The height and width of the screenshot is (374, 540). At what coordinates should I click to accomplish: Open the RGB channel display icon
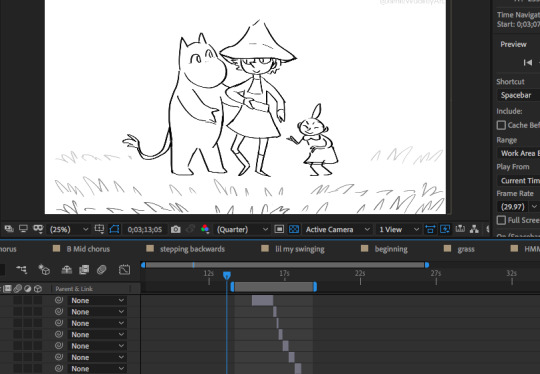click(205, 229)
